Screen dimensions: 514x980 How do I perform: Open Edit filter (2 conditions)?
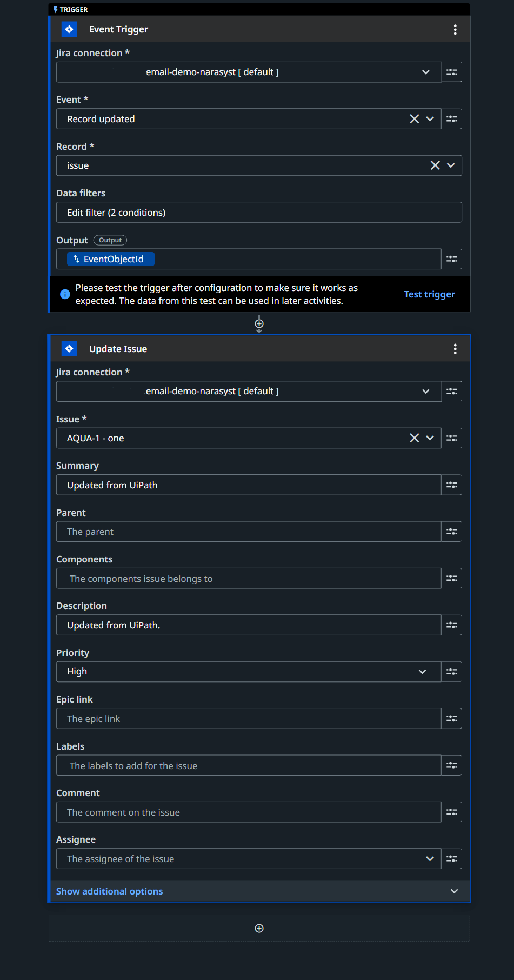tap(259, 212)
